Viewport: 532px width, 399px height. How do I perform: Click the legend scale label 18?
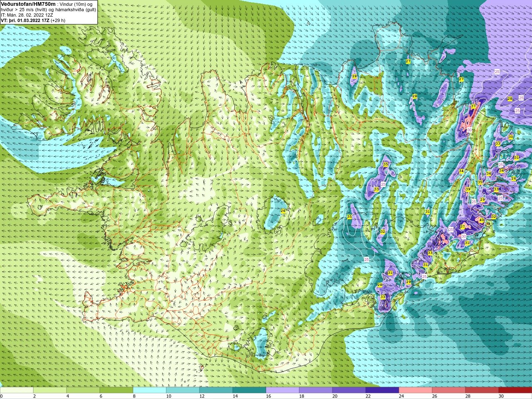pyautogui.click(x=302, y=396)
